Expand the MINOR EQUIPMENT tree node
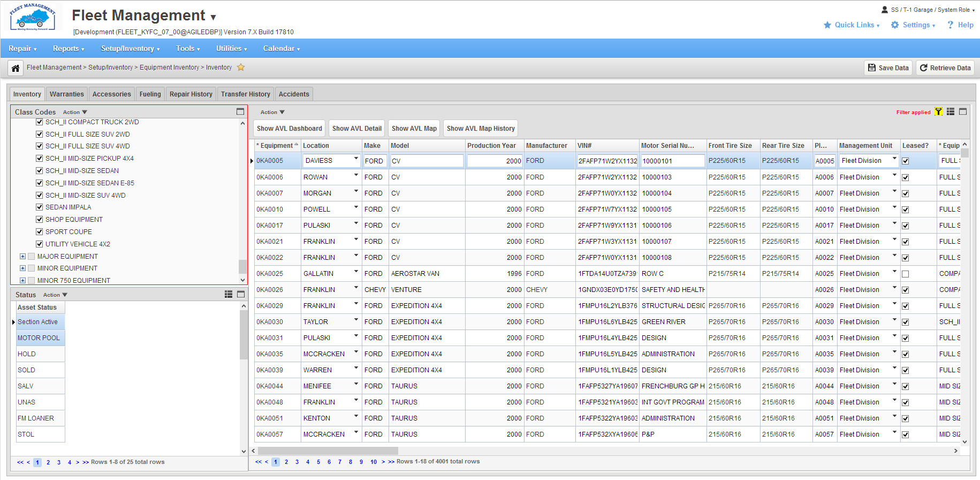 point(22,268)
